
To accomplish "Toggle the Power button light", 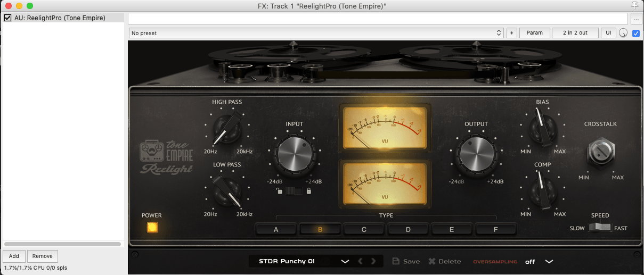I will tap(152, 228).
